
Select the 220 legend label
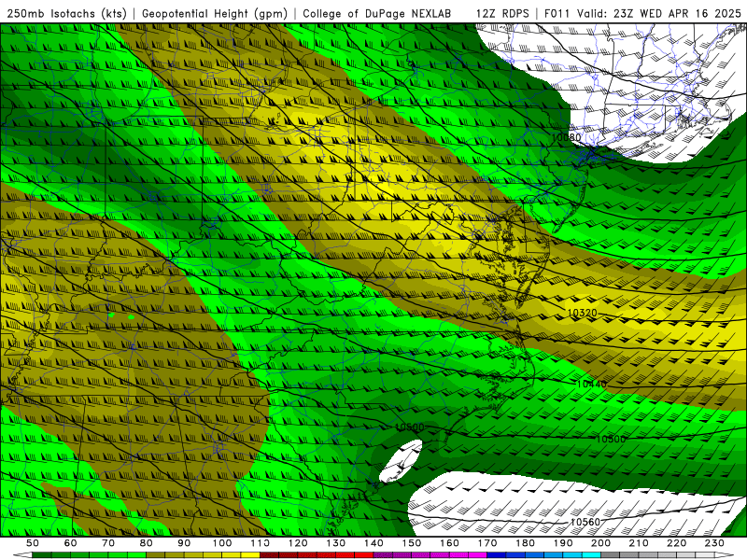pos(676,543)
